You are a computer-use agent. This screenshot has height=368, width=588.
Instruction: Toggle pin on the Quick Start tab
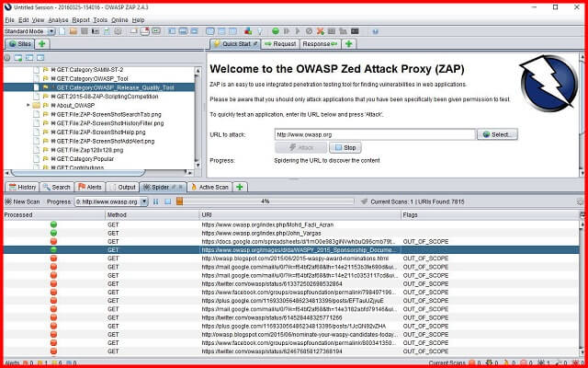[x=255, y=44]
